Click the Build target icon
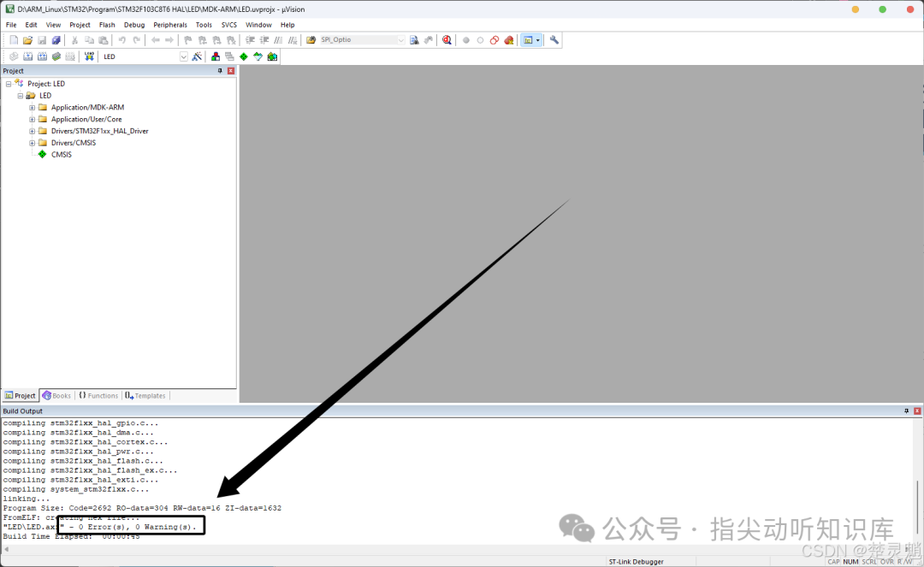 27,56
